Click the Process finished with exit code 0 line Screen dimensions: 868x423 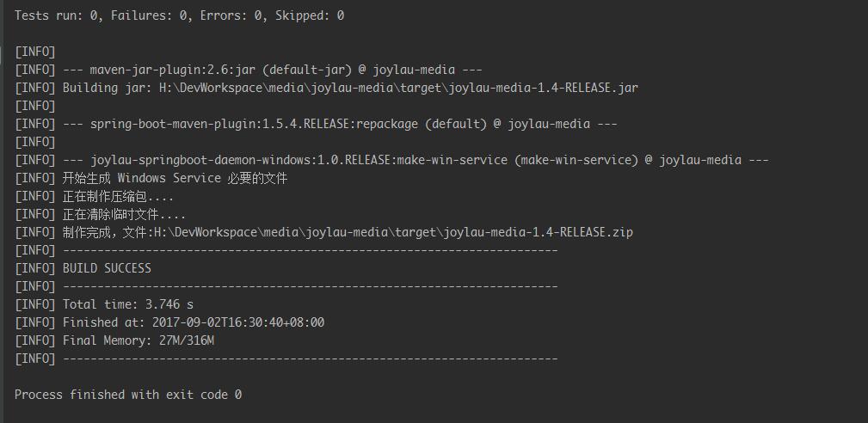pyautogui.click(x=128, y=395)
